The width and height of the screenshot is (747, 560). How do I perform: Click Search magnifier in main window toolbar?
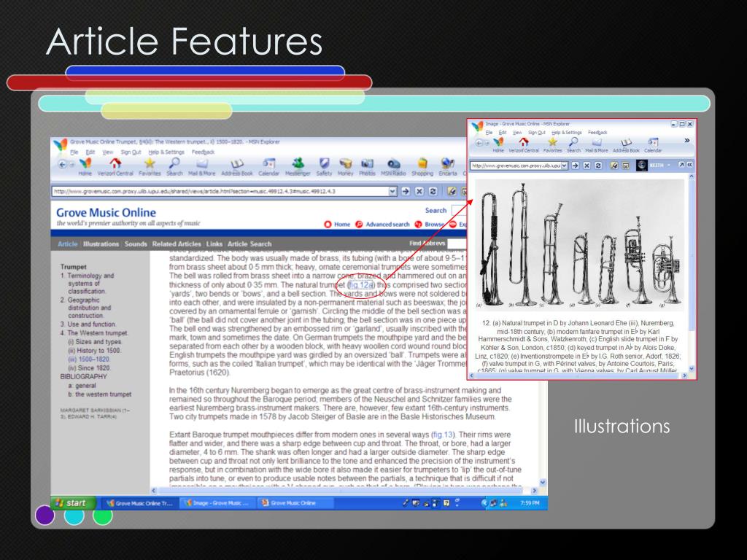click(x=174, y=167)
